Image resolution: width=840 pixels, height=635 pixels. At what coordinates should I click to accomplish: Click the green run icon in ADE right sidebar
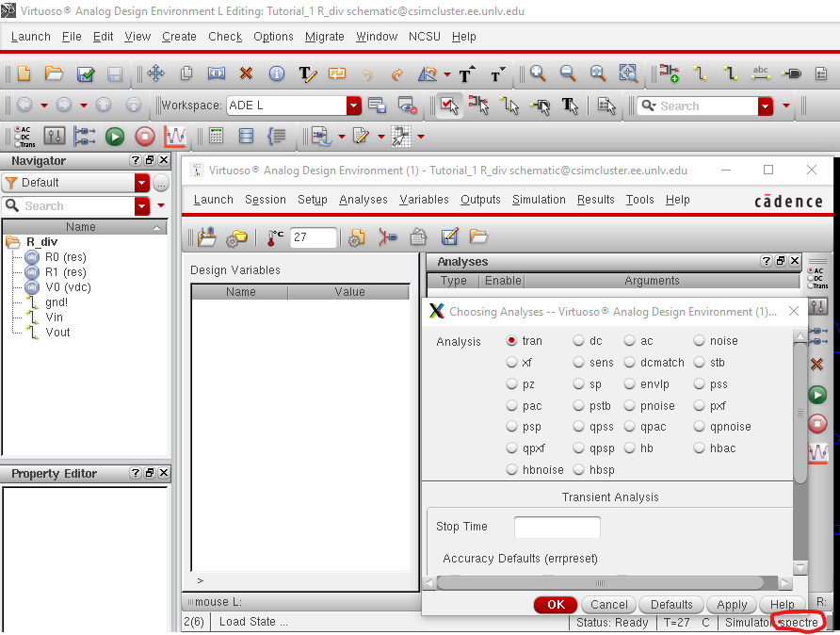click(817, 395)
